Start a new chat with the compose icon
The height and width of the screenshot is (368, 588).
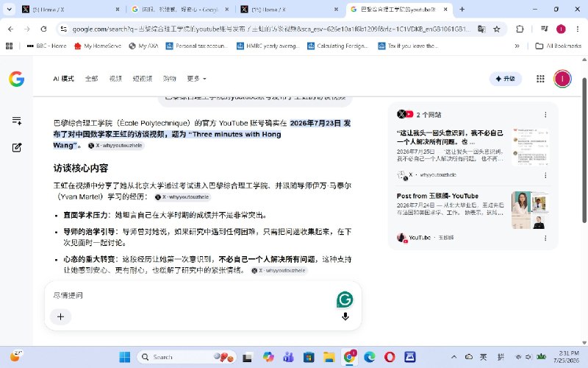tap(16, 148)
